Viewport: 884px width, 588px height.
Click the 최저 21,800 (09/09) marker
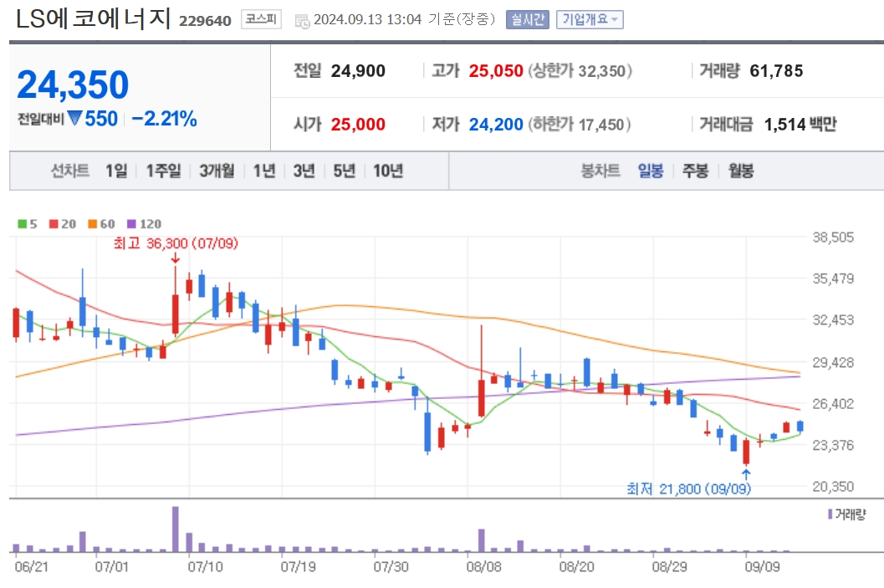tap(689, 488)
